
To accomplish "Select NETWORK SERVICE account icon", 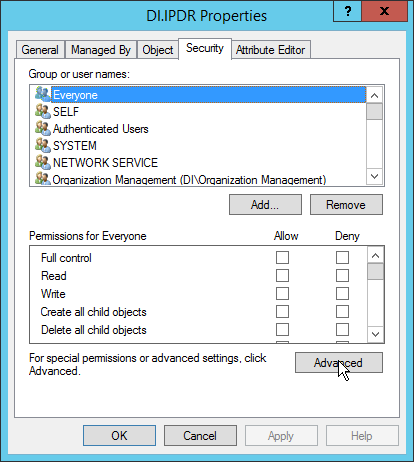I will [43, 162].
